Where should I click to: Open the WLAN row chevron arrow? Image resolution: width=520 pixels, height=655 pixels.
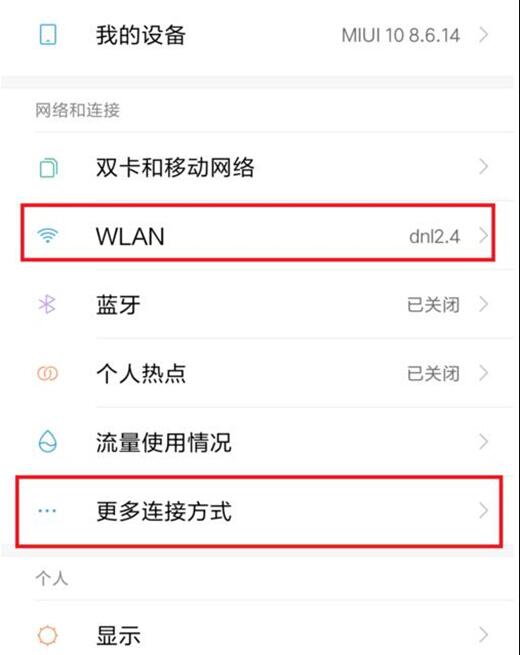(484, 236)
